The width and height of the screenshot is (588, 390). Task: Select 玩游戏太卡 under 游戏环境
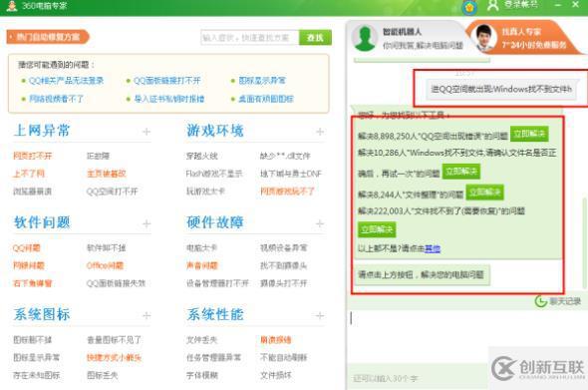tap(205, 192)
